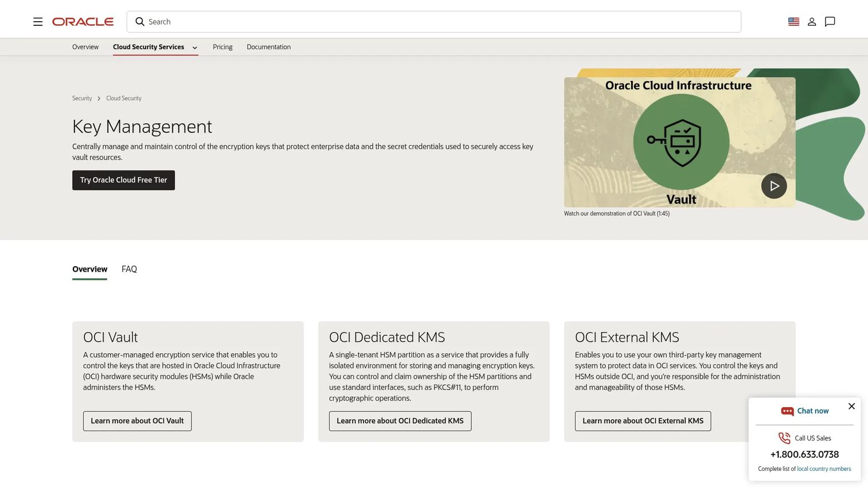
Task: Open the user account icon
Action: pyautogui.click(x=812, y=22)
